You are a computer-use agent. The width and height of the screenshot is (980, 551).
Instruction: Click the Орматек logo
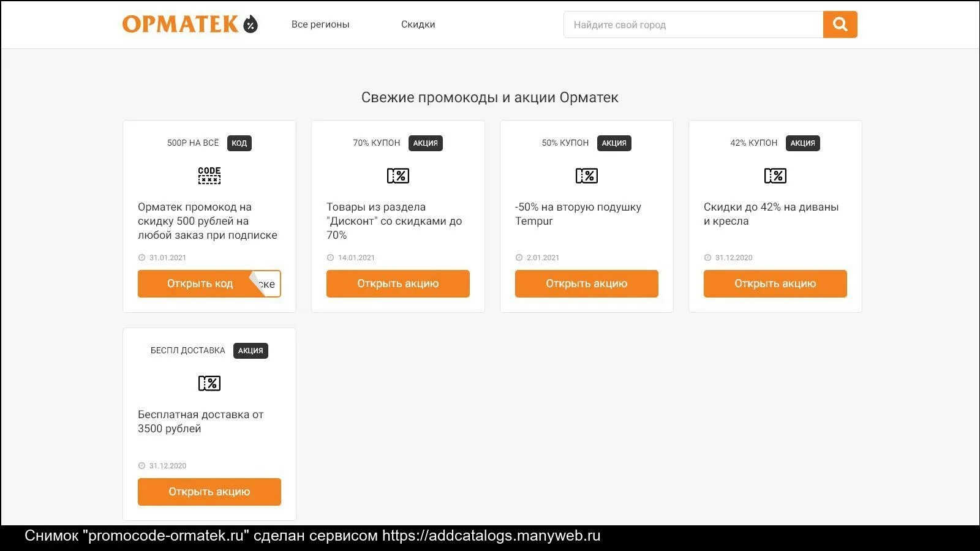point(190,24)
